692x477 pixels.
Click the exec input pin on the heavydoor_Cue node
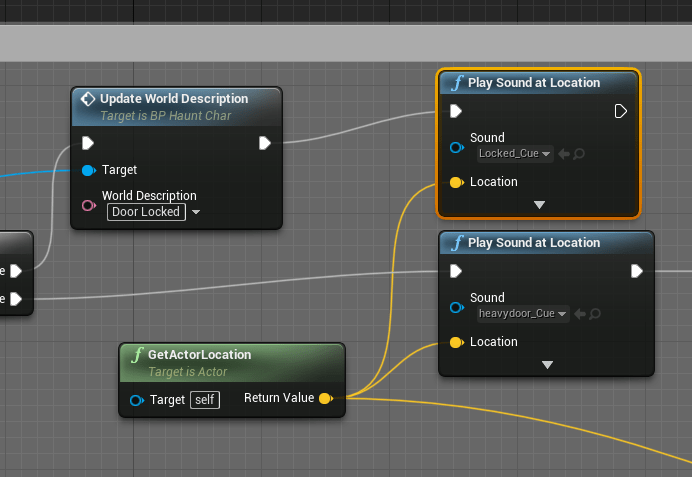tap(457, 271)
